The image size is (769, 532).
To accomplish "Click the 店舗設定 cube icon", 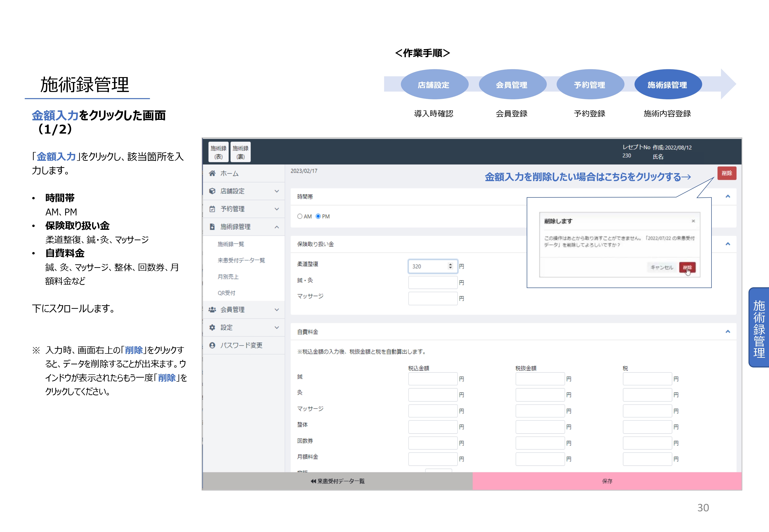I will 212,191.
